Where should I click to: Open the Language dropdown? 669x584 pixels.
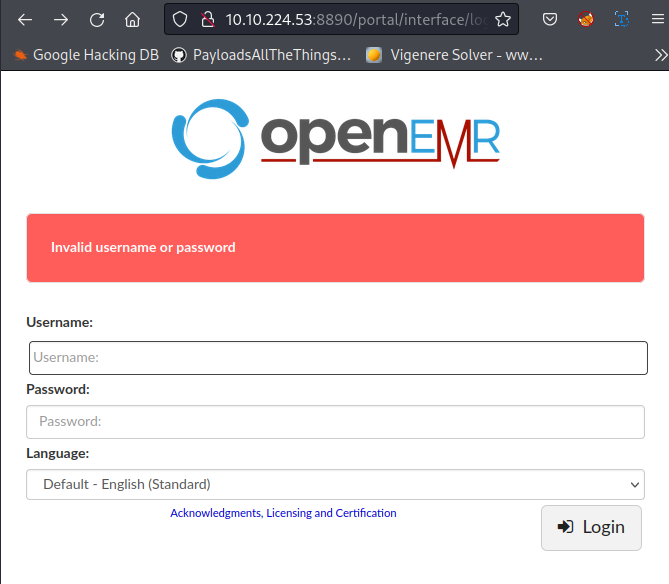[x=335, y=484]
